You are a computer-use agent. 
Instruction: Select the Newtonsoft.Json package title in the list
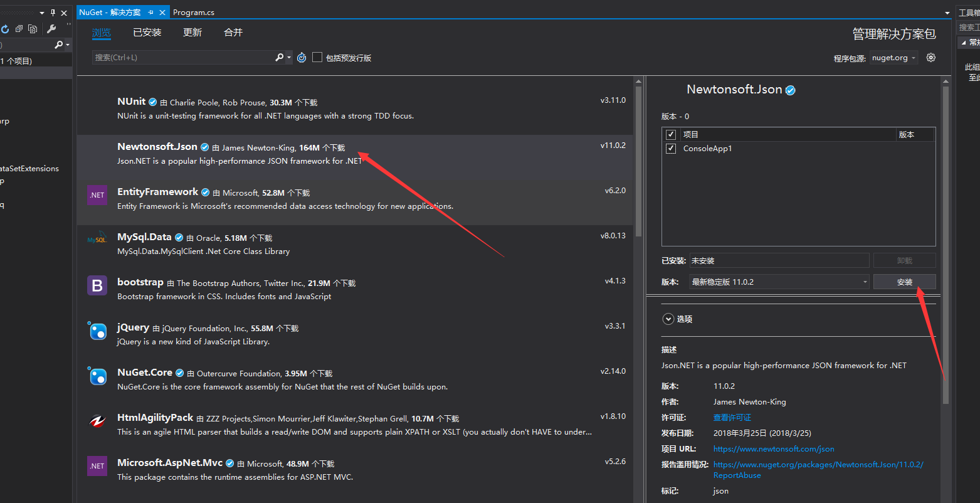(157, 146)
